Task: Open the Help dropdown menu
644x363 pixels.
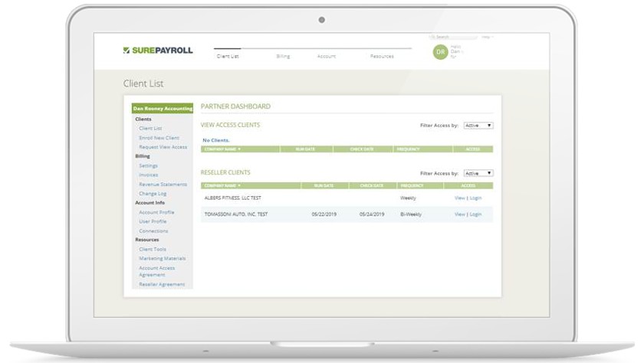Action: (x=487, y=37)
